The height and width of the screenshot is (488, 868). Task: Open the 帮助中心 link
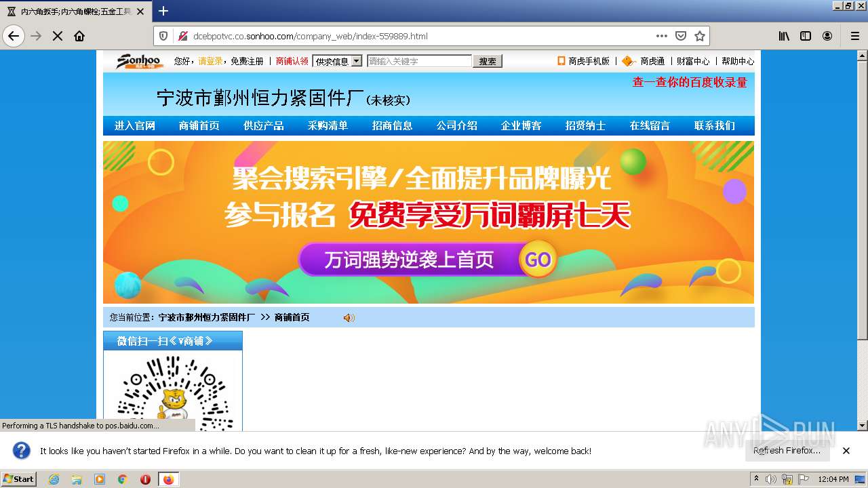click(738, 61)
